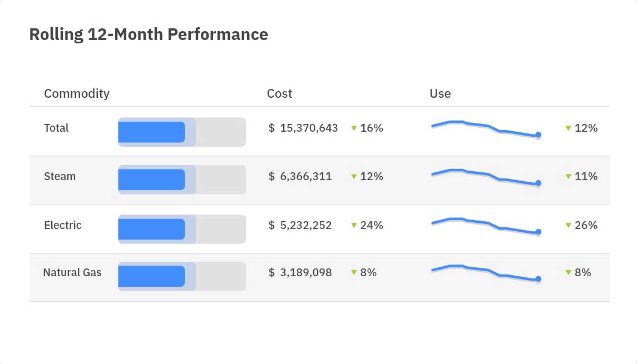Image resolution: width=637 pixels, height=364 pixels.
Task: Click the green down arrow beside Total cost 16%
Action: pyautogui.click(x=354, y=128)
